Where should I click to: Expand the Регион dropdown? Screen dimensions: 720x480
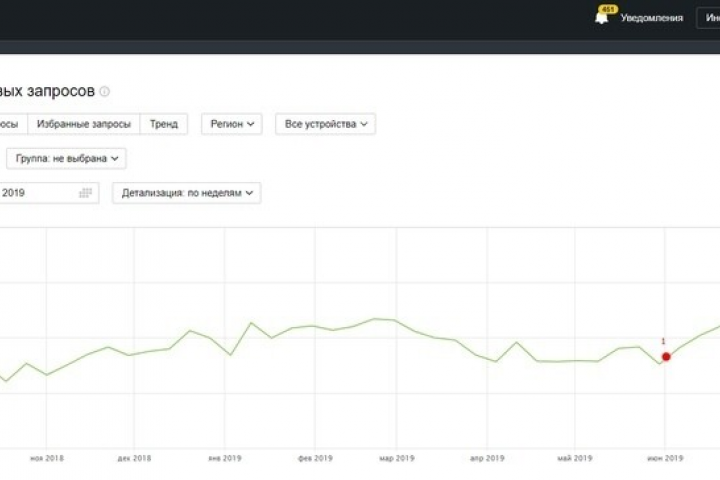232,124
